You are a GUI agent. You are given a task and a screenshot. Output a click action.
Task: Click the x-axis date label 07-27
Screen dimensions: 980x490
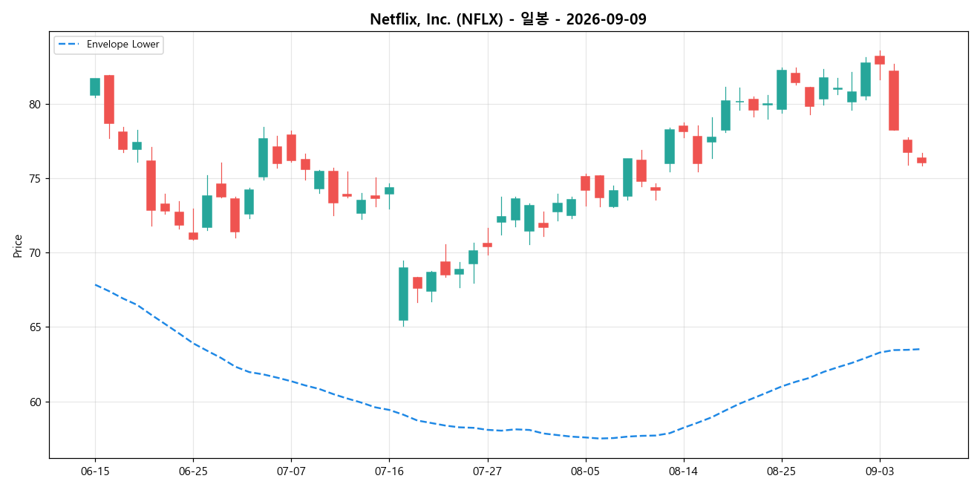pyautogui.click(x=487, y=471)
